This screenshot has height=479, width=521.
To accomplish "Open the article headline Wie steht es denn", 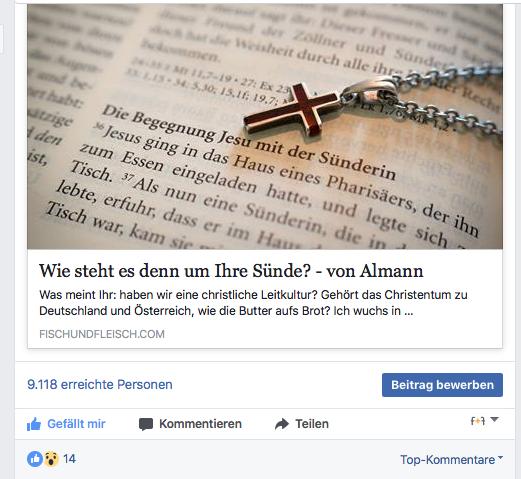I will pyautogui.click(x=231, y=271).
